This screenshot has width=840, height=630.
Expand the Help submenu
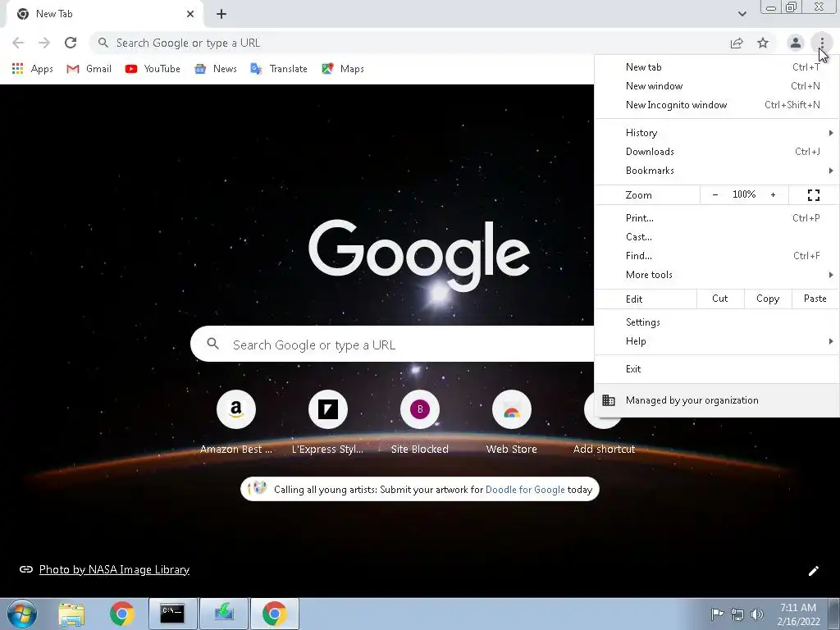click(x=717, y=341)
